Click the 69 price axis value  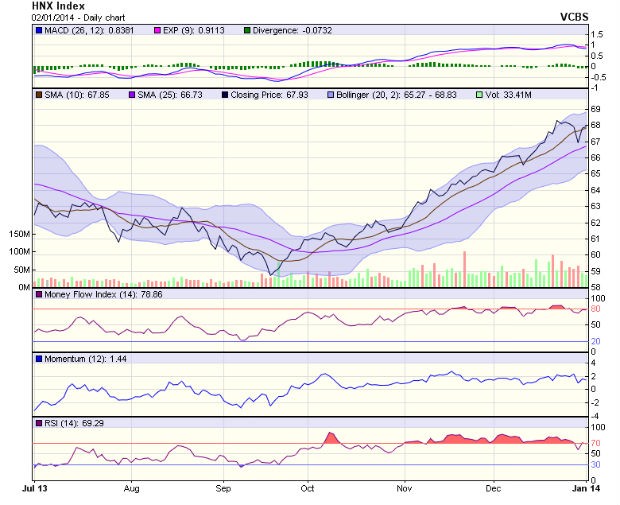pos(594,108)
